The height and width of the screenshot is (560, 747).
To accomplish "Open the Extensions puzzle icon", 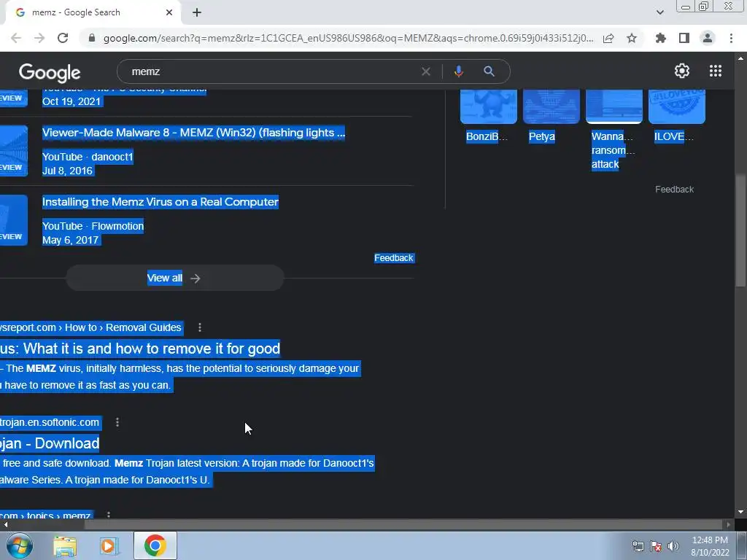I will pos(661,38).
